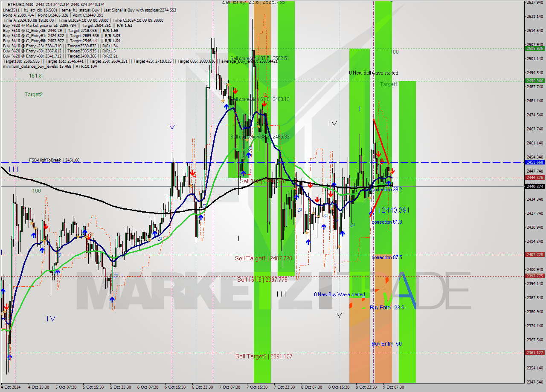Click the minimum_distance_buy_levels info line
The height and width of the screenshot is (392, 546).
[50, 66]
